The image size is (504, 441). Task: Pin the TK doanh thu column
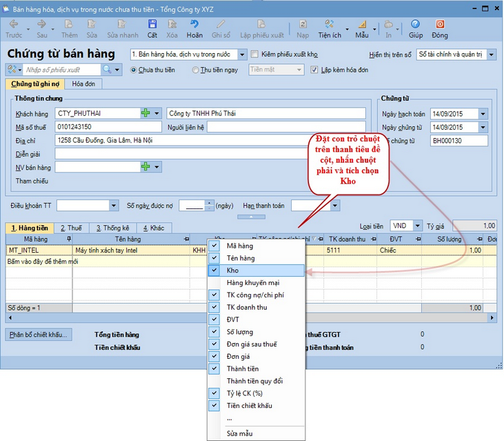(x=373, y=239)
